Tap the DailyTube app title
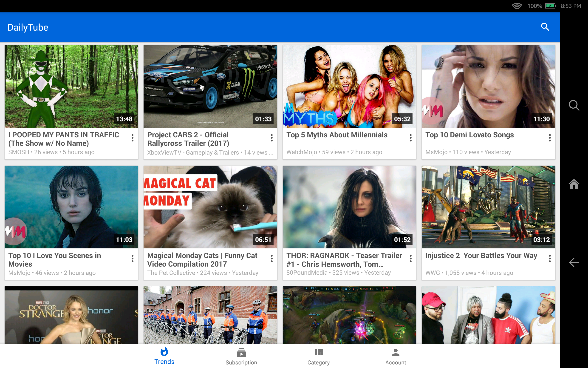 (x=28, y=27)
